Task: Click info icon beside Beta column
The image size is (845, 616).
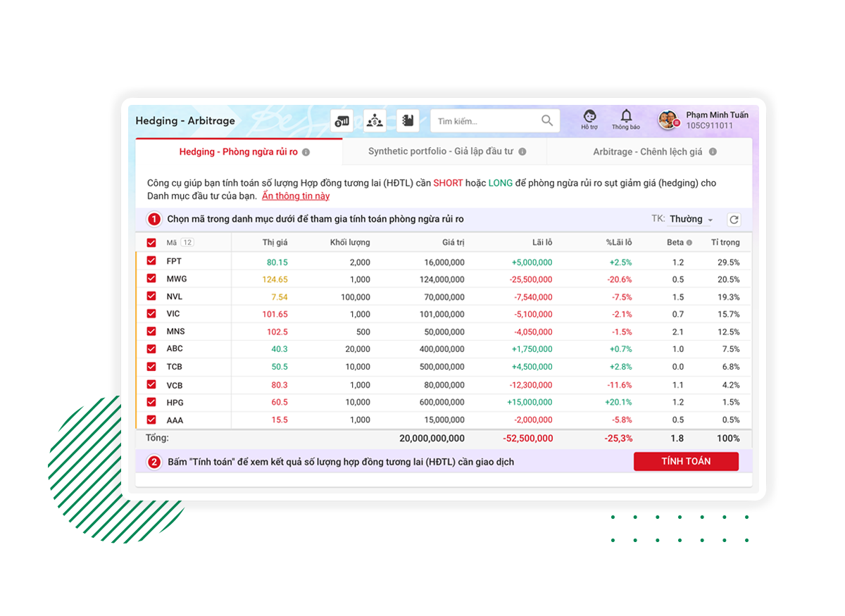Action: pos(689,243)
